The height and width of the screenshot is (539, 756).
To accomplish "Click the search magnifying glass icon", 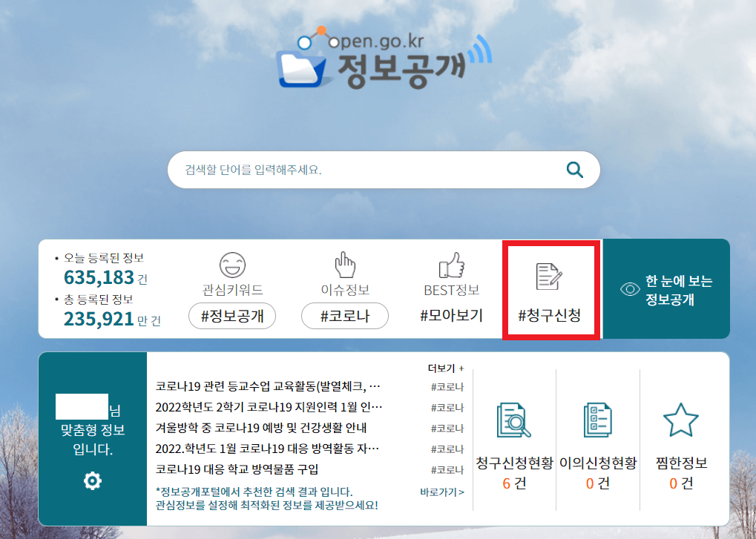I will click(575, 169).
